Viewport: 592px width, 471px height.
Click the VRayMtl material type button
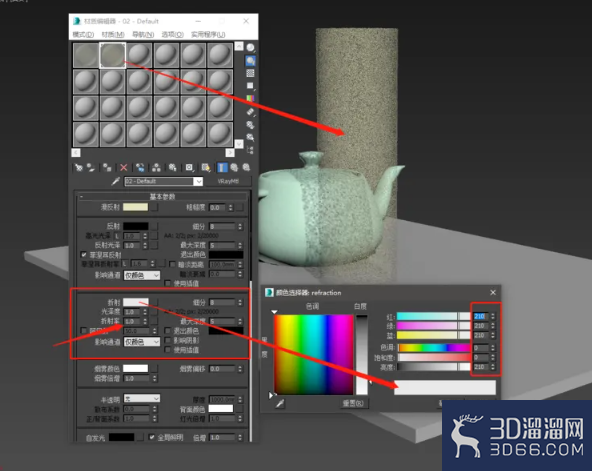pos(229,182)
